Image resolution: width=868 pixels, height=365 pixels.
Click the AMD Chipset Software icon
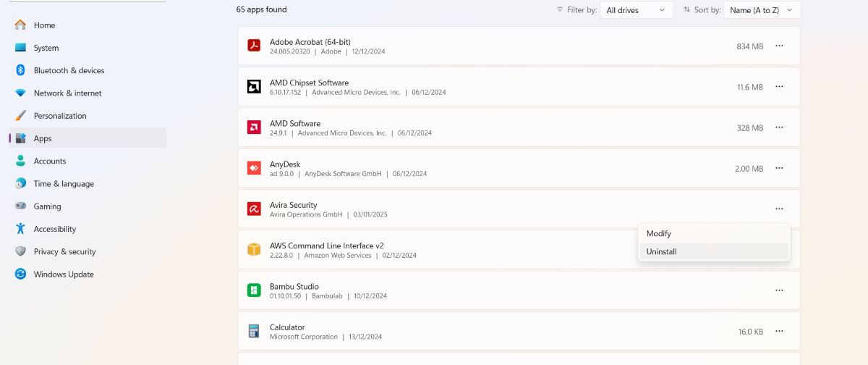pos(254,87)
